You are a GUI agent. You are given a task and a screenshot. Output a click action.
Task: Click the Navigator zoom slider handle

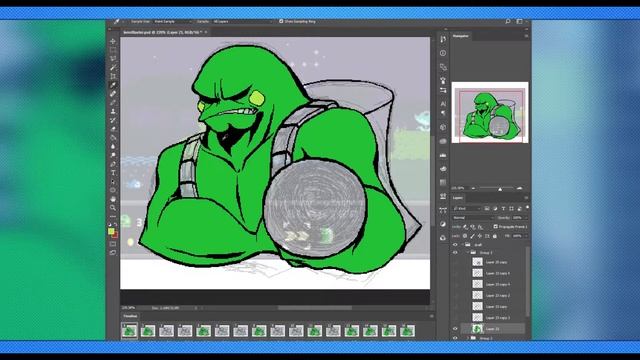point(500,189)
